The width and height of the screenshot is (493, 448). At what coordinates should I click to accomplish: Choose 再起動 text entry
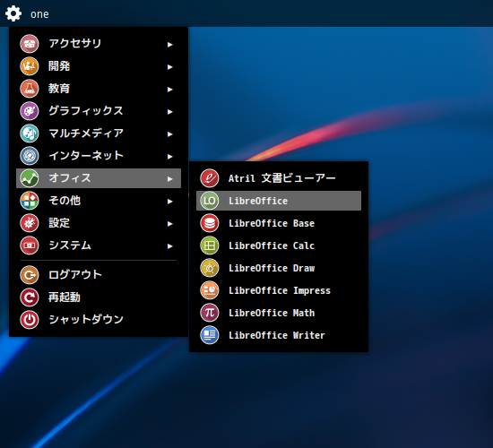point(65,297)
